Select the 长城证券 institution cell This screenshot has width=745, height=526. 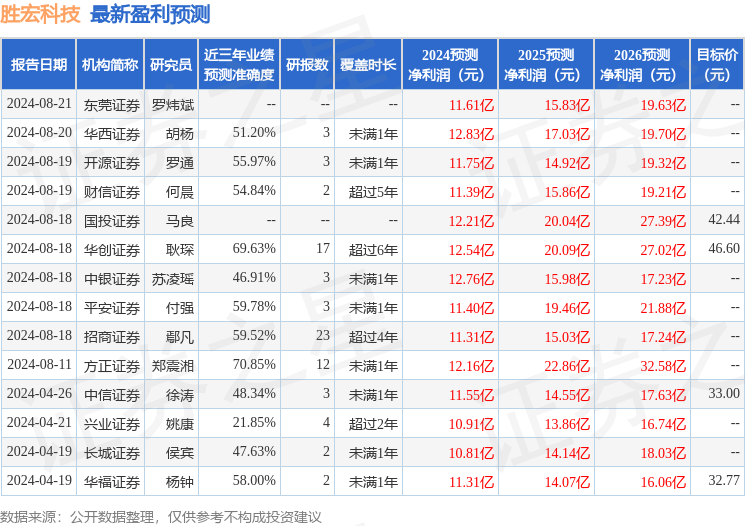coord(112,453)
